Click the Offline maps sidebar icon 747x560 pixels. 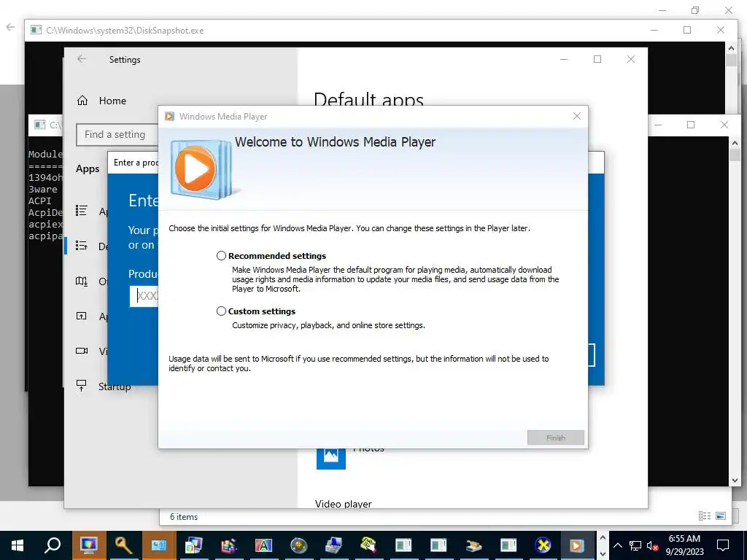pos(82,281)
